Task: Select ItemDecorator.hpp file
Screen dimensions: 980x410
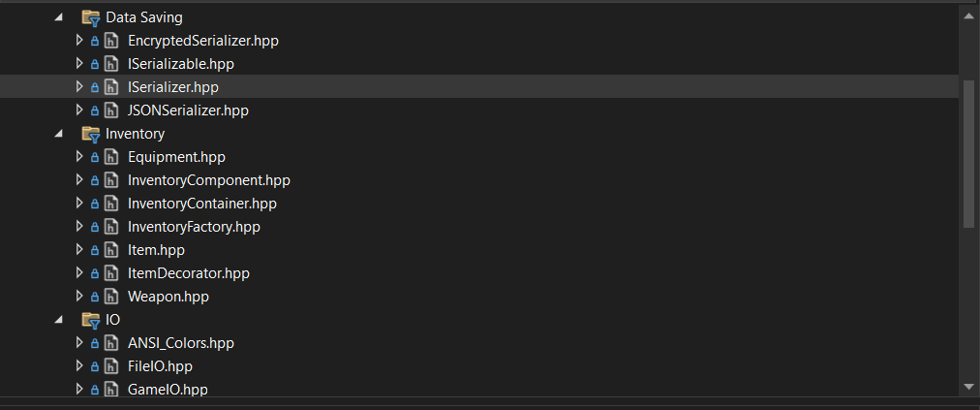Action: click(x=188, y=273)
